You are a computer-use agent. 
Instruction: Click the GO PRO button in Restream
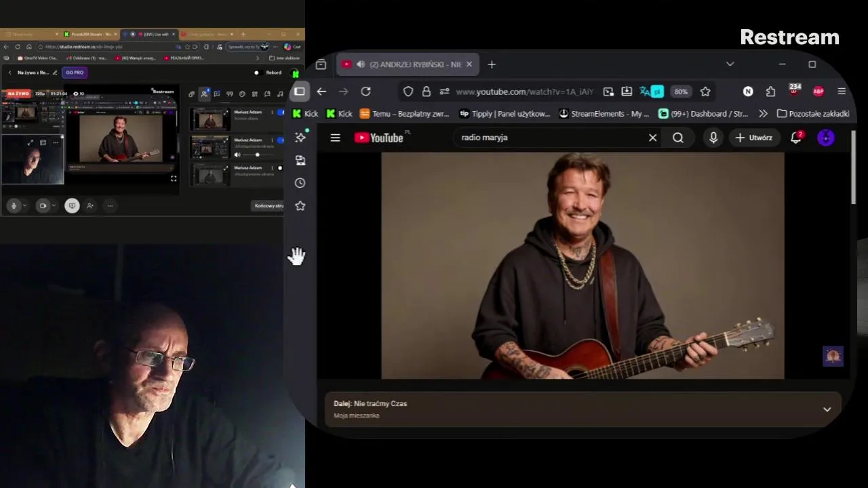pos(75,73)
